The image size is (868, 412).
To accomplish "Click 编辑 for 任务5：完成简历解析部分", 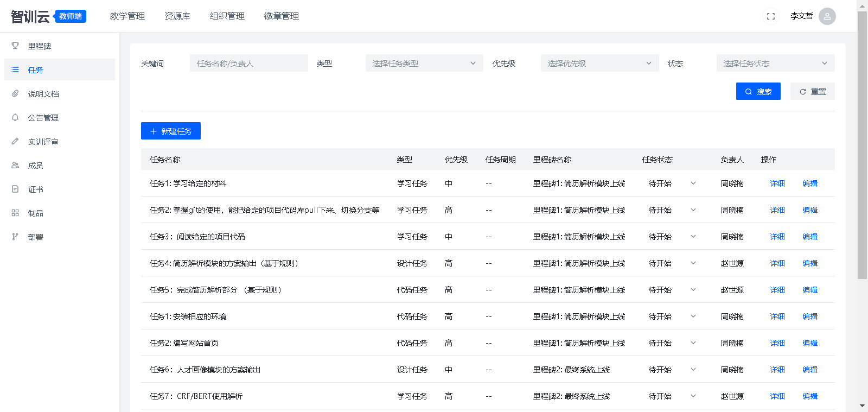I will 810,290.
